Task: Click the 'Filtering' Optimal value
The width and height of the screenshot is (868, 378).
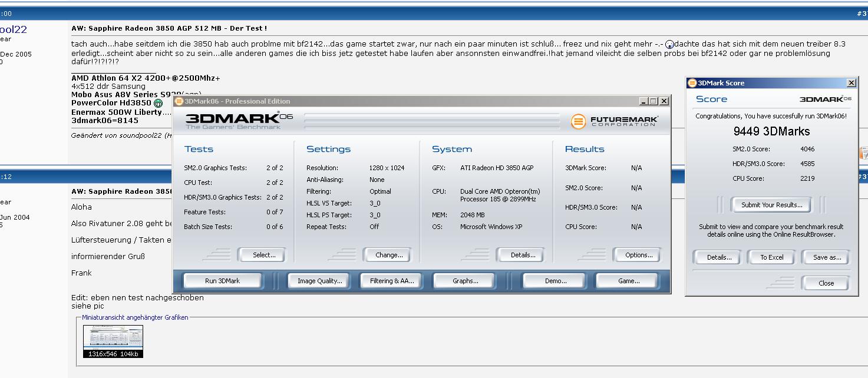Action: [x=380, y=191]
